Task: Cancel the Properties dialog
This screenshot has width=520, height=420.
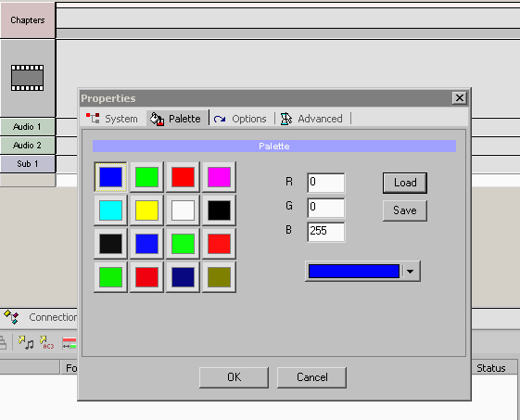Action: (x=311, y=377)
